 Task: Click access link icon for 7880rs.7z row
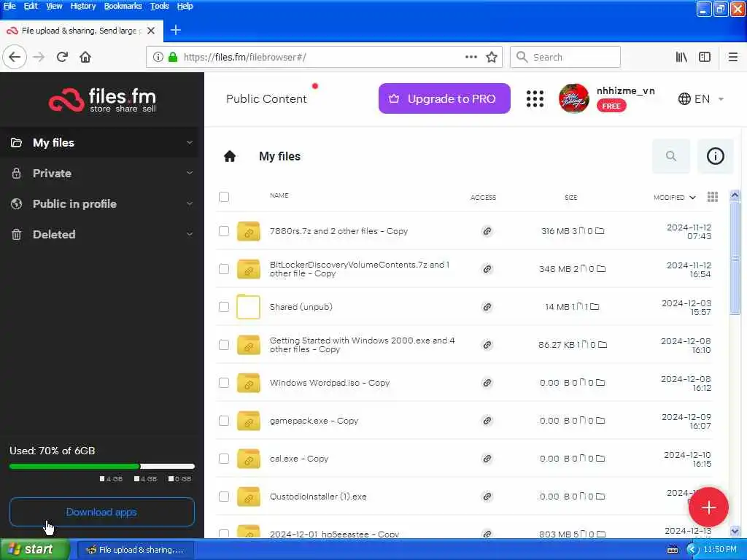coord(487,231)
